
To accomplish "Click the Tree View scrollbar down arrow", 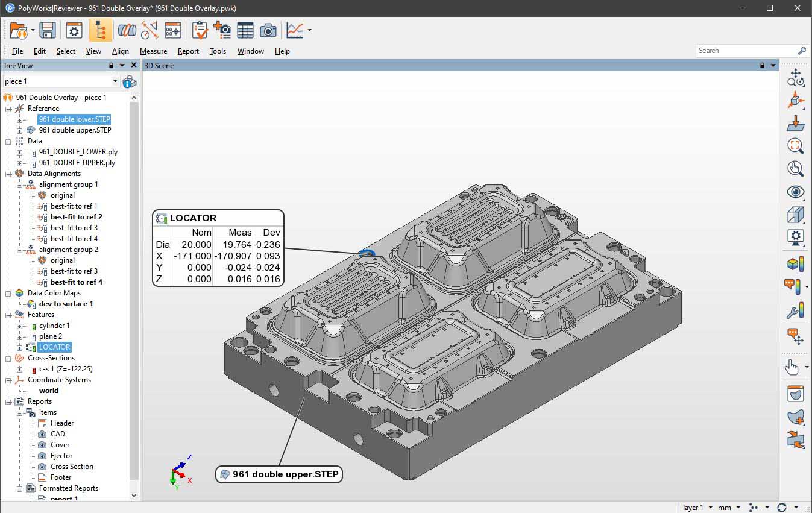I will [x=134, y=496].
